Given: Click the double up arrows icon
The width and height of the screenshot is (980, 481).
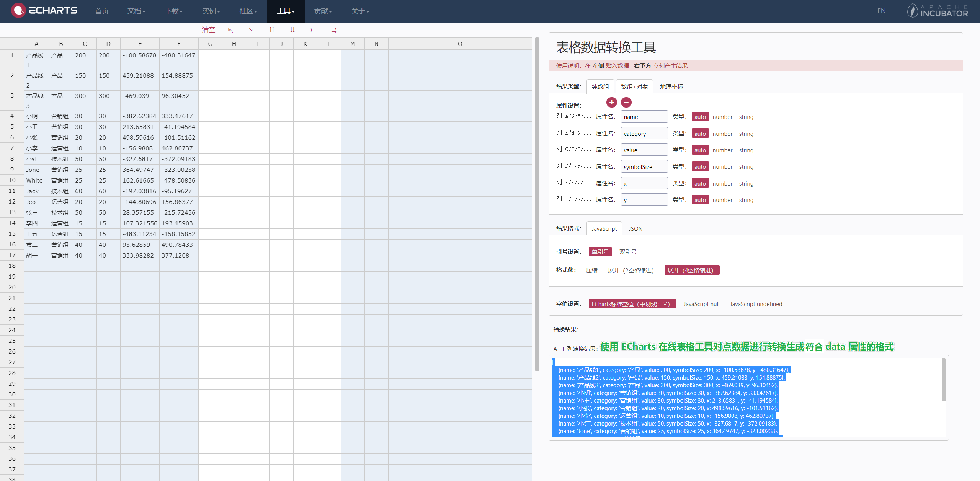Looking at the screenshot, I should tap(272, 30).
